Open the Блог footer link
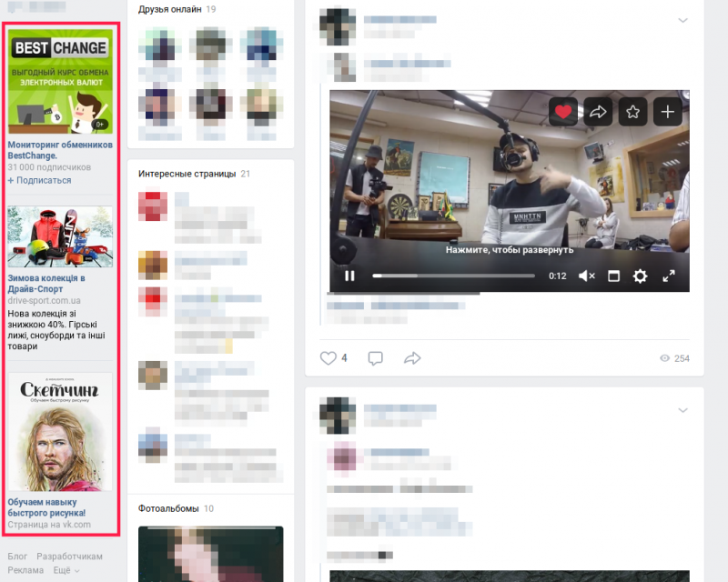The width and height of the screenshot is (728, 582). tap(17, 556)
